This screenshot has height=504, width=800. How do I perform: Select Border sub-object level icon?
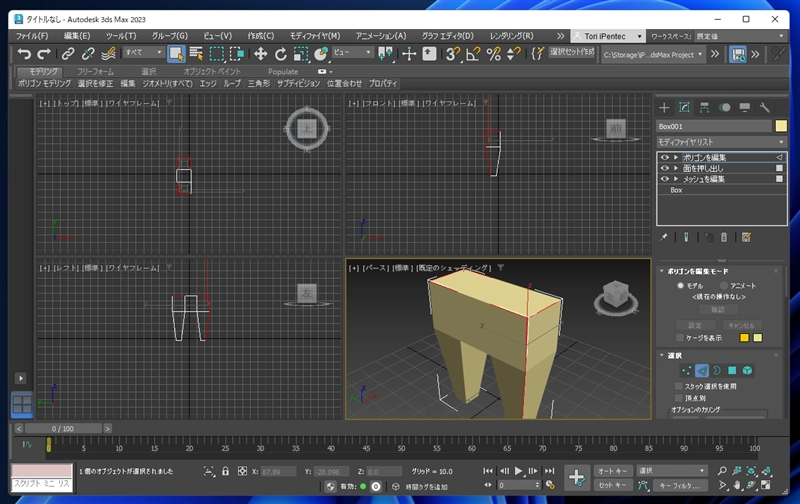coord(717,370)
